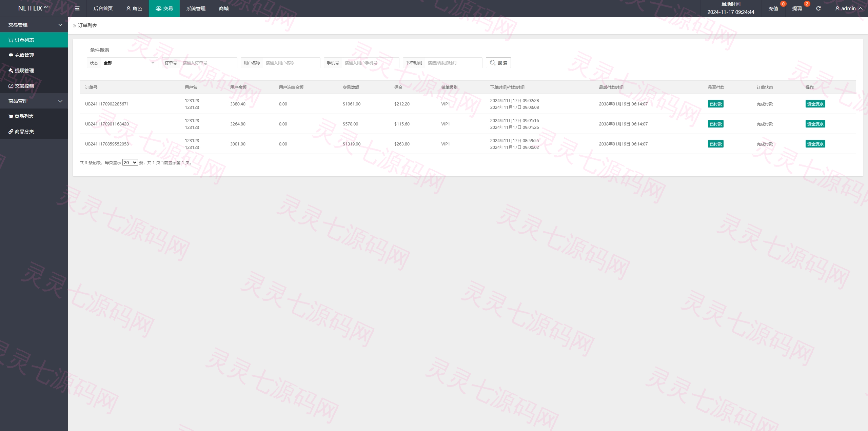Click order number UB2411170859552058
868x431 pixels.
[107, 144]
